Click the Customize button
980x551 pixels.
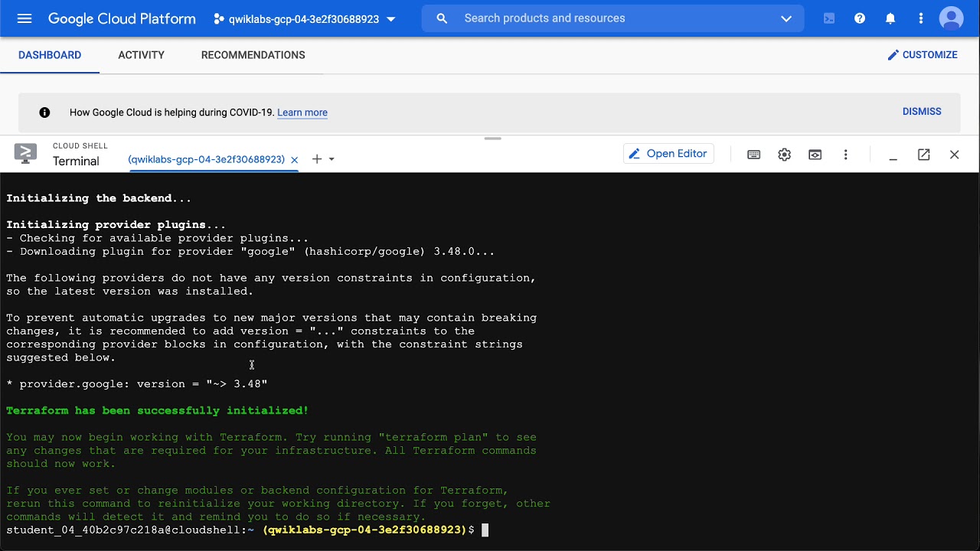point(922,55)
